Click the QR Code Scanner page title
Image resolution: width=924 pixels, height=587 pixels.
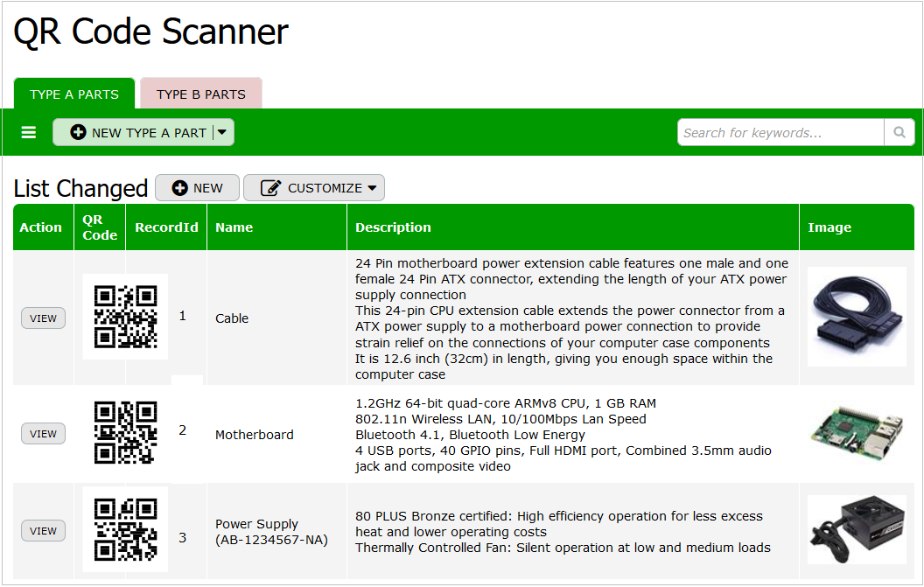(150, 31)
